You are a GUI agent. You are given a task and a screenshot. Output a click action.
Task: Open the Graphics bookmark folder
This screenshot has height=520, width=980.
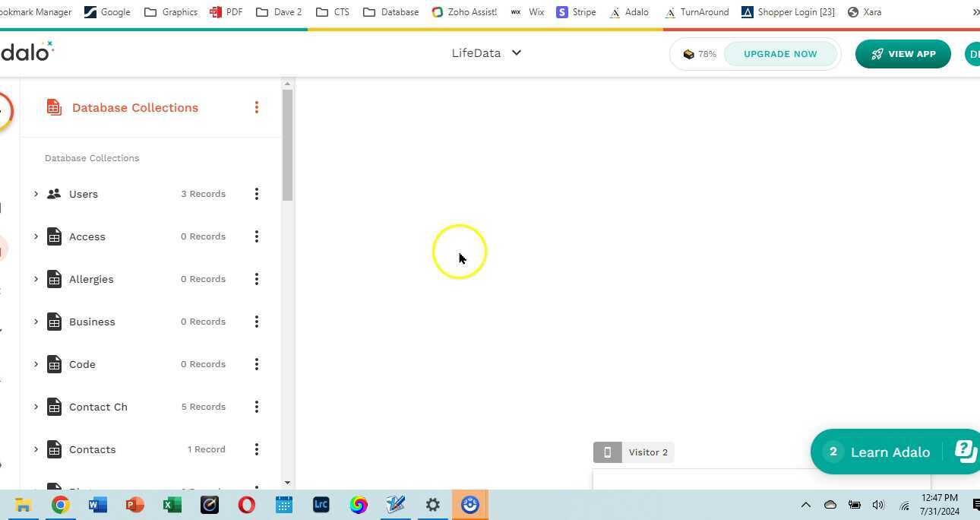coord(171,12)
